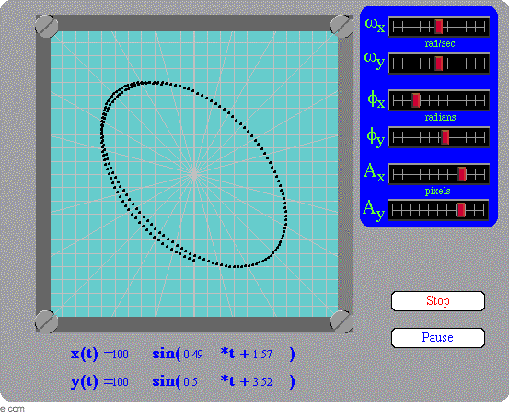The image size is (509, 420).
Task: Click the Ay label icon
Action: 374,210
